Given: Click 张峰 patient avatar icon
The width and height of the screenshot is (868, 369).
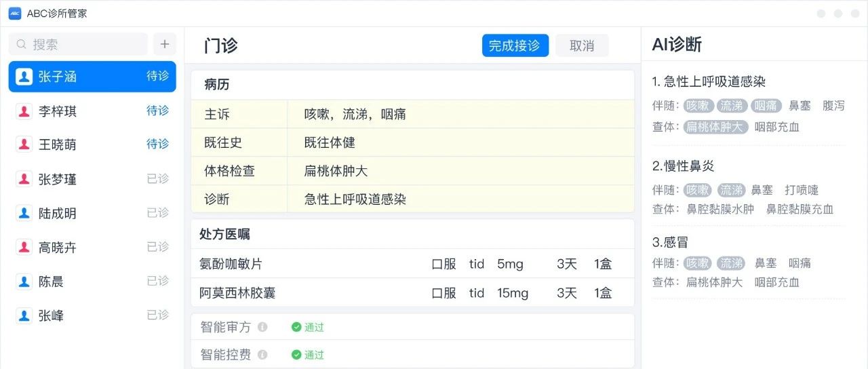Looking at the screenshot, I should [x=24, y=315].
